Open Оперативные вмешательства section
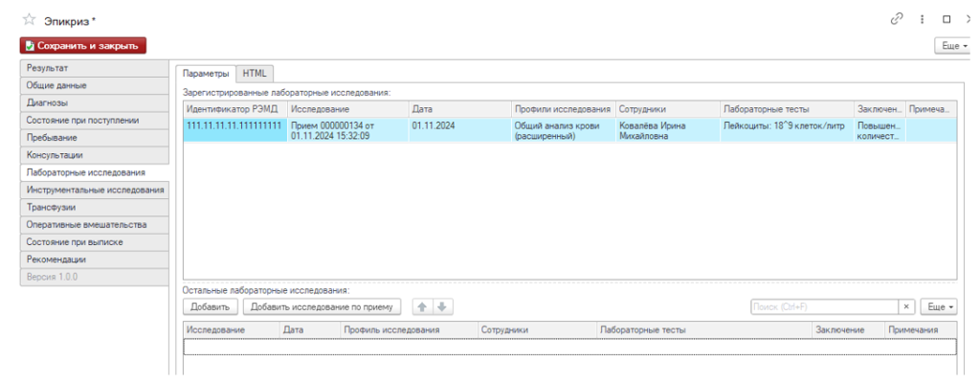The height and width of the screenshot is (383, 980). tap(95, 225)
